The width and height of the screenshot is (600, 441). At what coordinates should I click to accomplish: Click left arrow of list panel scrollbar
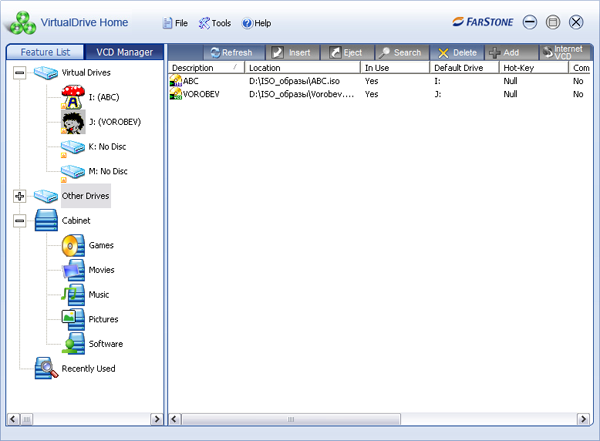(174, 419)
